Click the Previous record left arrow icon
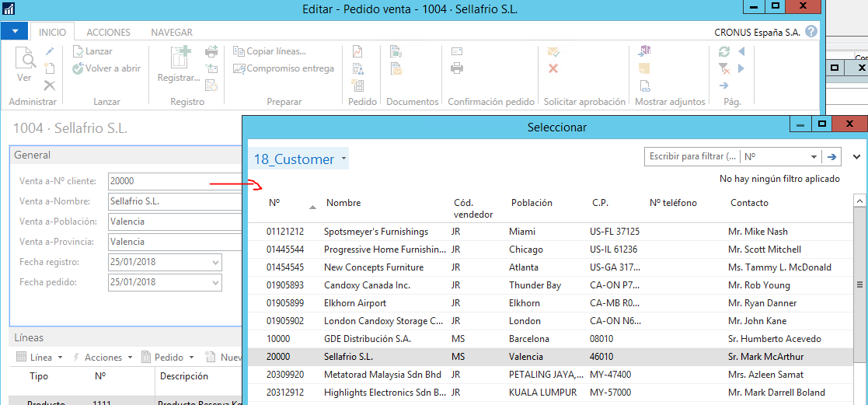Viewport: 868px width, 405px height. click(742, 51)
